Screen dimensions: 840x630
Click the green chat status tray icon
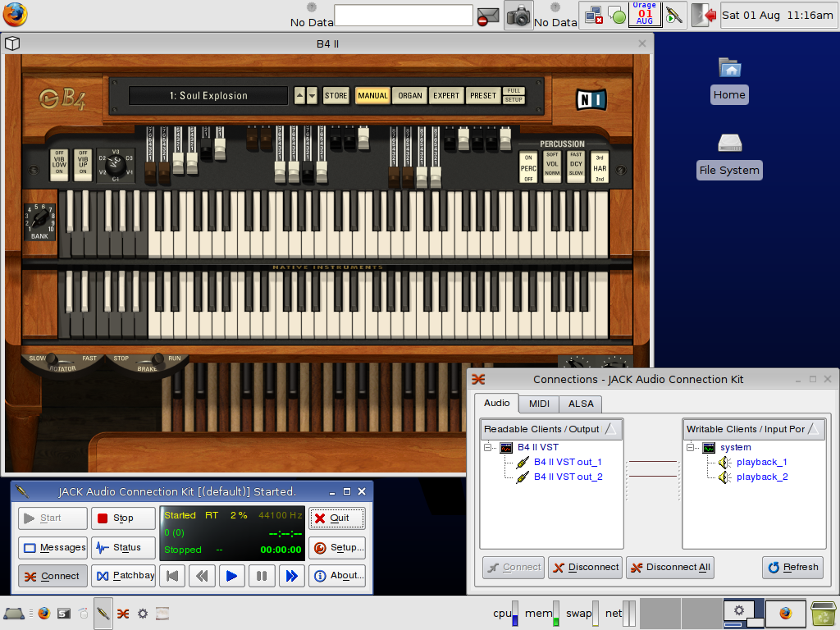tap(617, 16)
